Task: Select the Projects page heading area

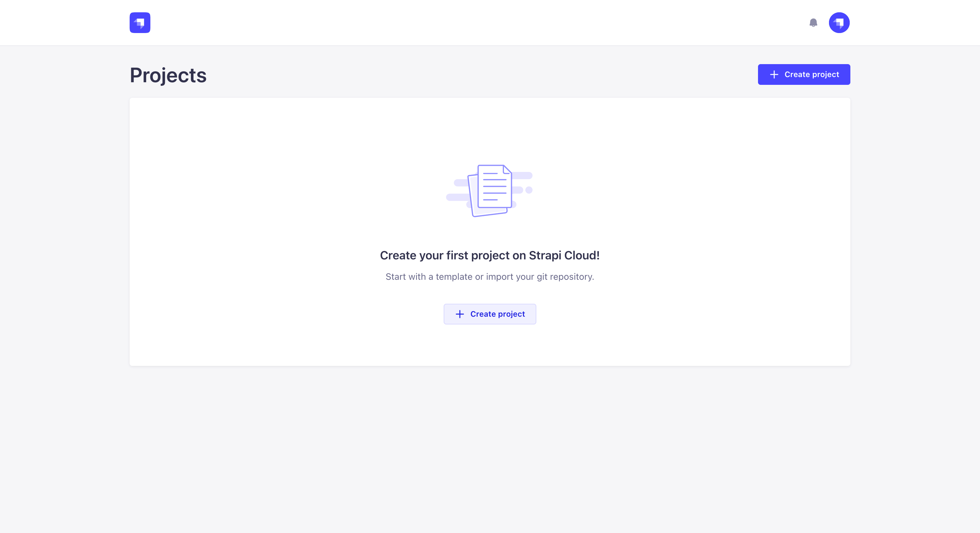Action: pyautogui.click(x=168, y=75)
